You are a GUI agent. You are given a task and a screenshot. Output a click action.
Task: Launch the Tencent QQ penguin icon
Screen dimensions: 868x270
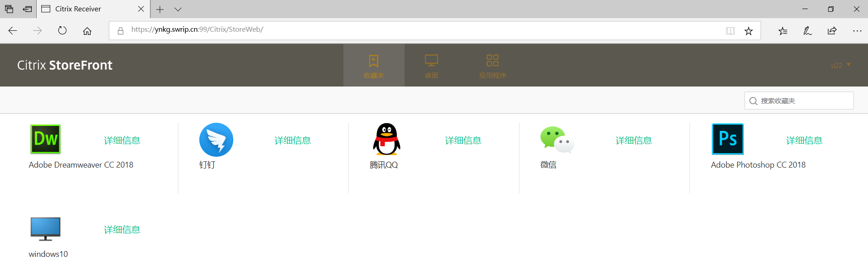coord(386,139)
